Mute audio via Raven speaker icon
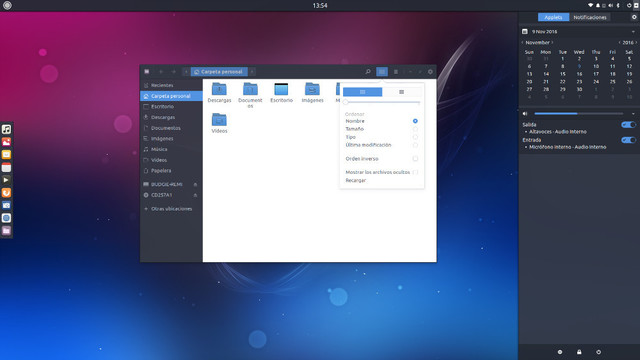The height and width of the screenshot is (360, 640). pos(525,113)
